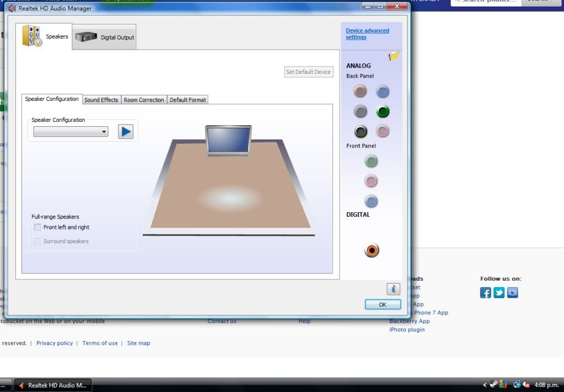Click the muted volume tray icon
This screenshot has height=392, width=564.
tap(526, 385)
